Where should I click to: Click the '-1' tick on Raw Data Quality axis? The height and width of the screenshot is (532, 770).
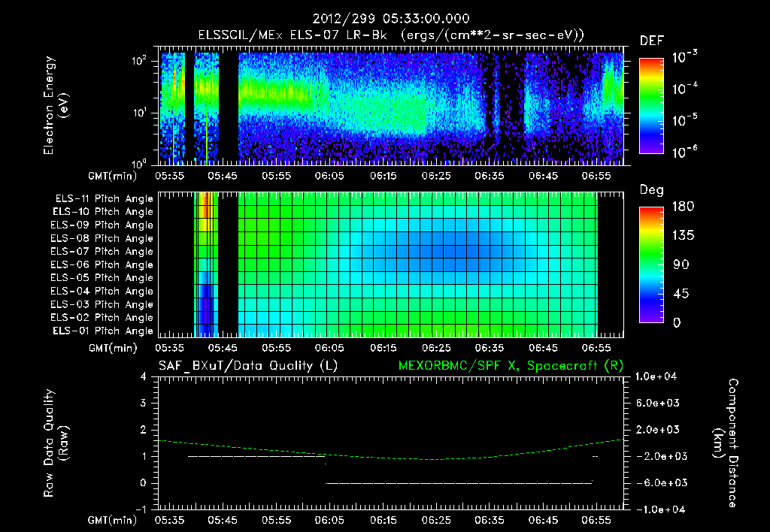pyautogui.click(x=141, y=509)
